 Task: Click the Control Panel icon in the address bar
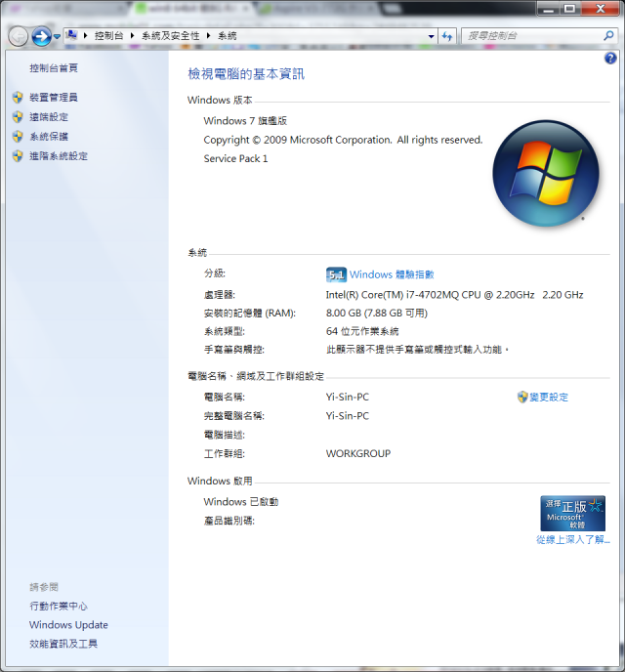71,35
